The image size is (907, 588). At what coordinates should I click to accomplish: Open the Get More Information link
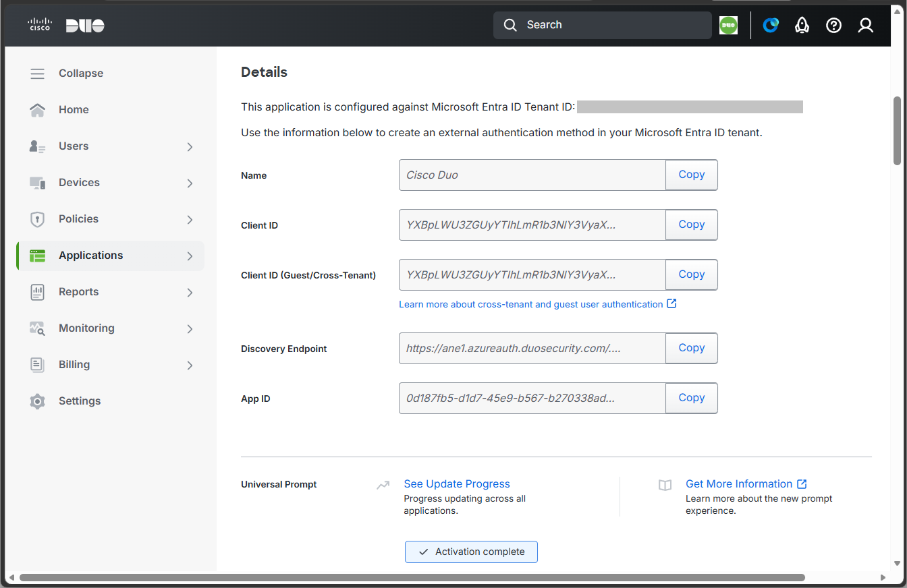(739, 484)
